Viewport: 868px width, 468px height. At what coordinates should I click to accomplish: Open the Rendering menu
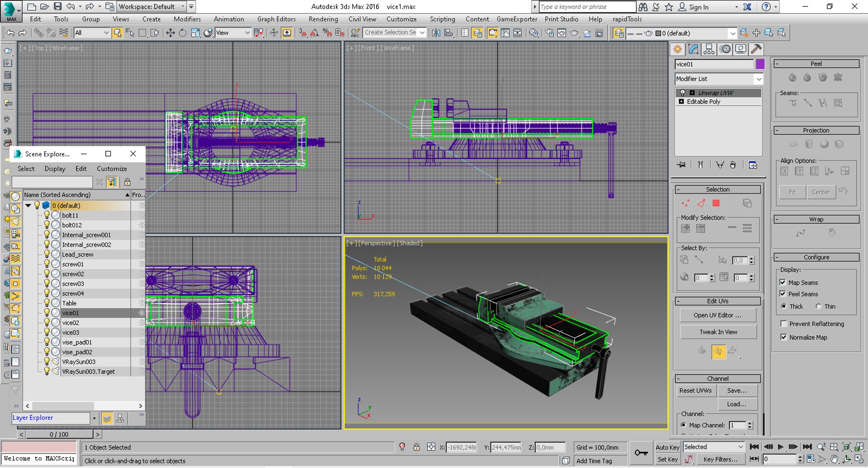coord(323,19)
